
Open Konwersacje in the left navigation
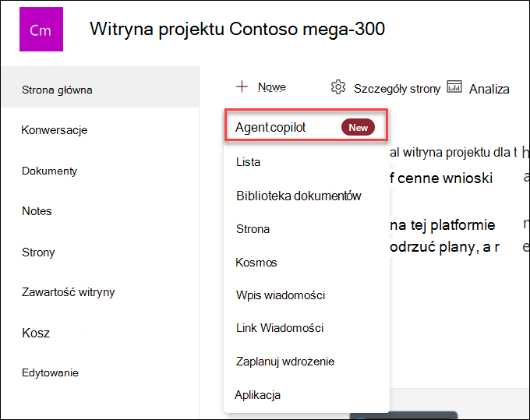(54, 130)
